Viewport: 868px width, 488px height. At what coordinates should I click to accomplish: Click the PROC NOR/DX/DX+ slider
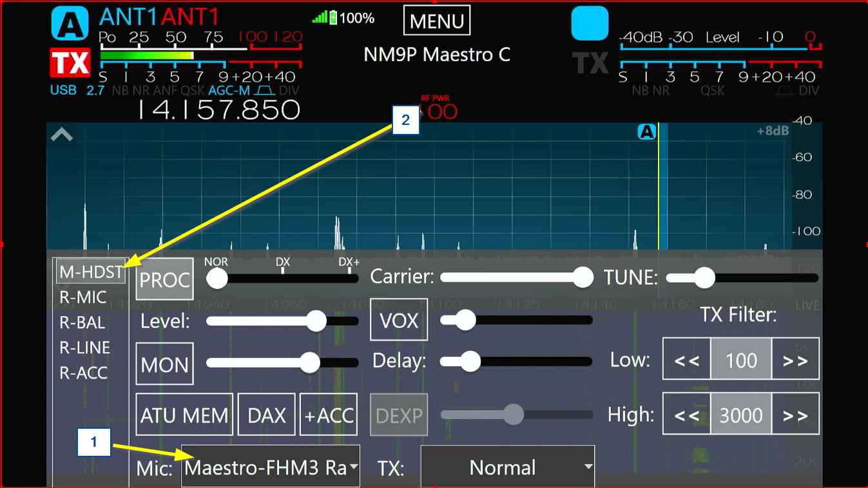(282, 278)
